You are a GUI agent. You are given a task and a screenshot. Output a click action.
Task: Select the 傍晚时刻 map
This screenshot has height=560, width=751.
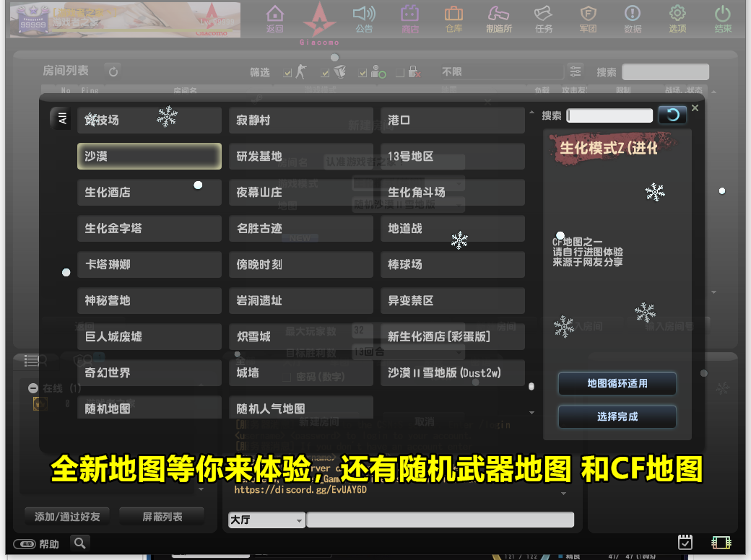click(301, 265)
